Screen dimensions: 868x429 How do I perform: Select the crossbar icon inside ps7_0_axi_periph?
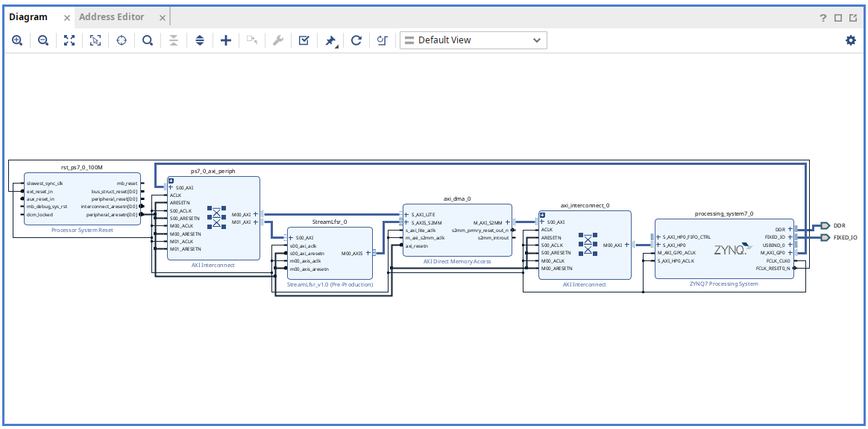(216, 218)
